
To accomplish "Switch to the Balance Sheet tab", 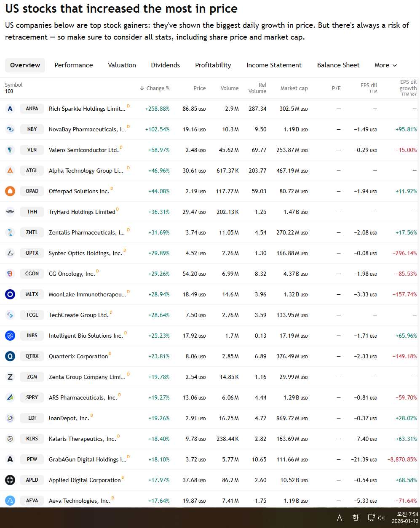I will 338,65.
